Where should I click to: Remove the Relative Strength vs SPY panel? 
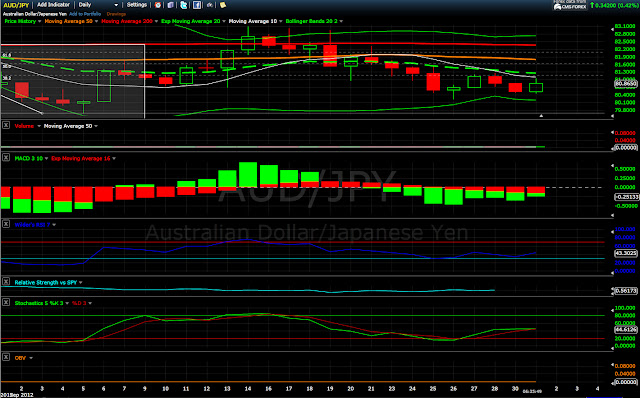click(x=6, y=281)
